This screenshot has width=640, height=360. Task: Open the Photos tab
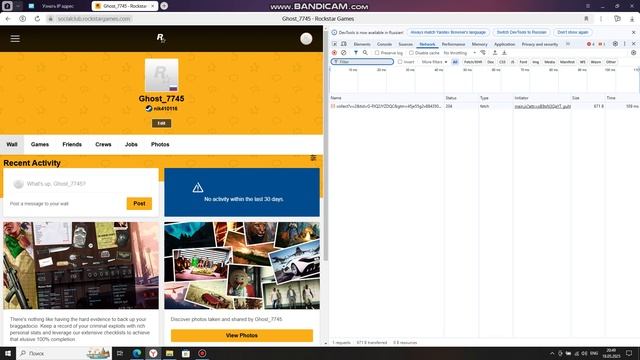coord(160,144)
